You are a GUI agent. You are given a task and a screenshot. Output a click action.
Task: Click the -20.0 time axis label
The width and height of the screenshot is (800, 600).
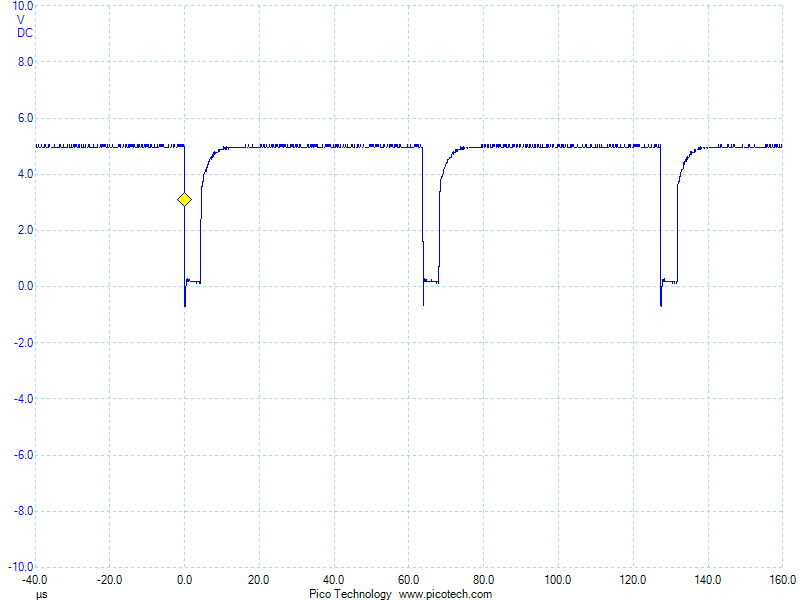109,580
